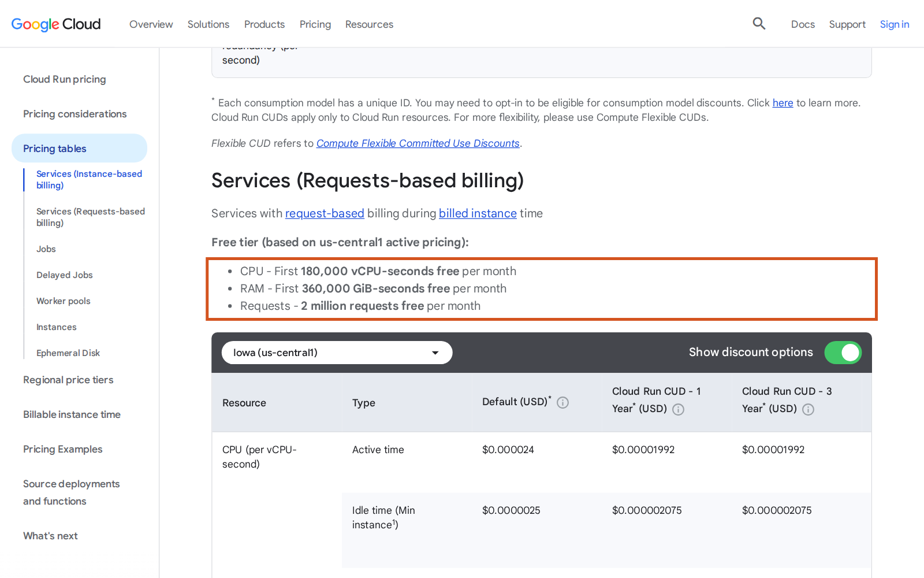Open the Resources nav menu
Image resolution: width=924 pixels, height=578 pixels.
[369, 24]
